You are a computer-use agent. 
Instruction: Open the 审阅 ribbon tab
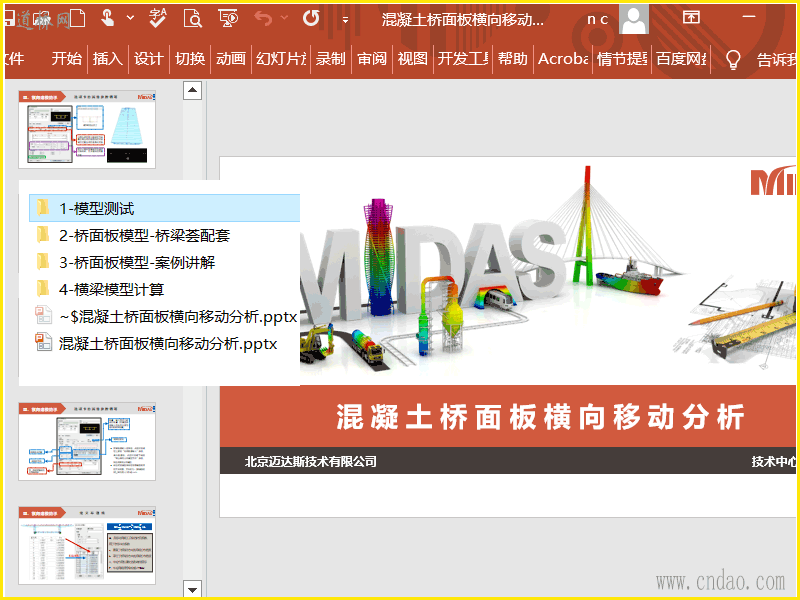pyautogui.click(x=372, y=59)
